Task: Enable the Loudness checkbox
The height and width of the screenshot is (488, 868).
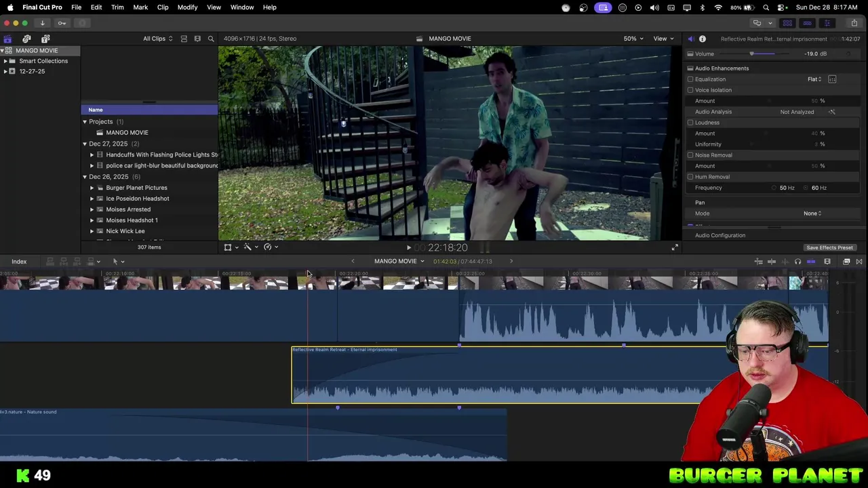Action: point(690,123)
